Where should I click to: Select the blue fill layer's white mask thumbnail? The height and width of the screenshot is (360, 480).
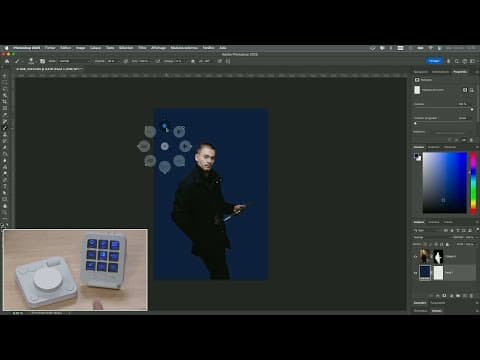438,273
